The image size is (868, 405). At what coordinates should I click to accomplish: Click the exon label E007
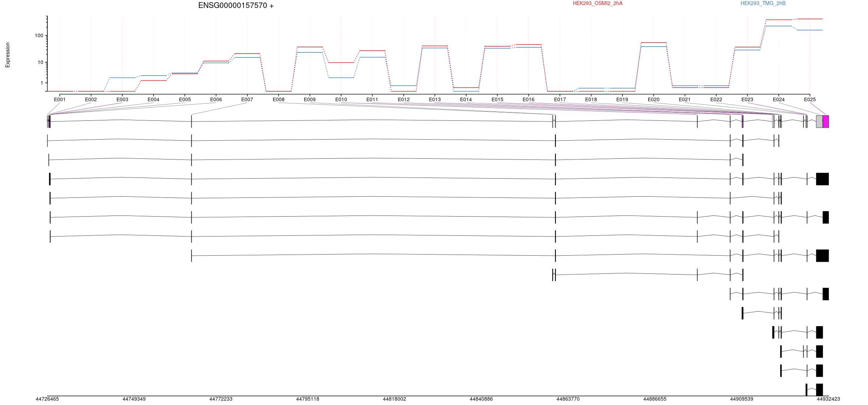(x=247, y=99)
